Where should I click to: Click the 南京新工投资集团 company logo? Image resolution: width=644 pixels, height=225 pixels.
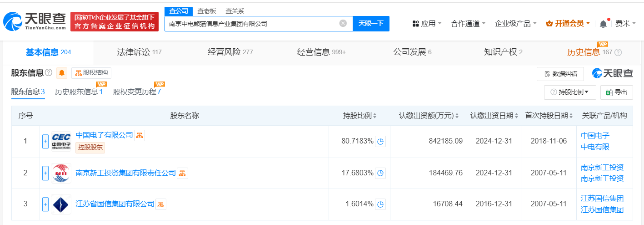tap(61, 173)
